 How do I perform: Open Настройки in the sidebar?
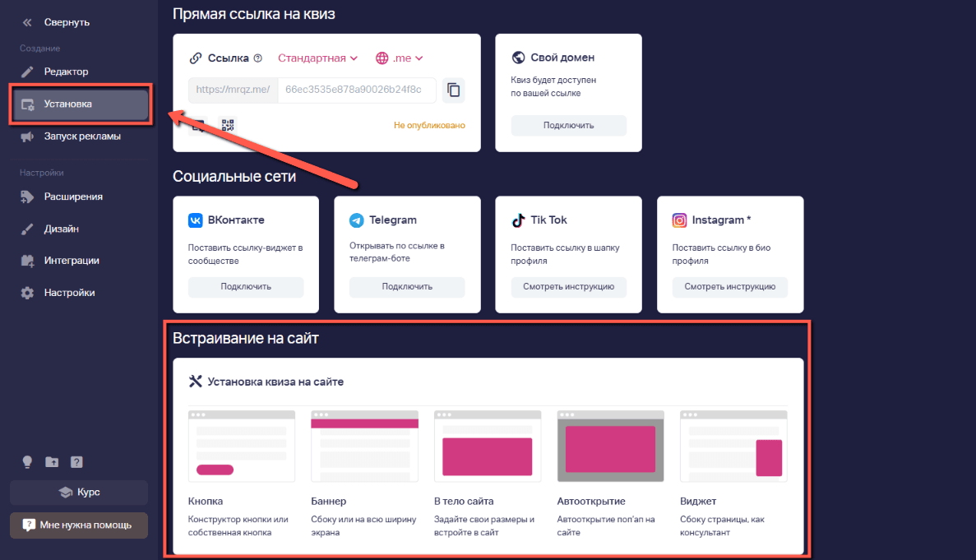[58, 293]
